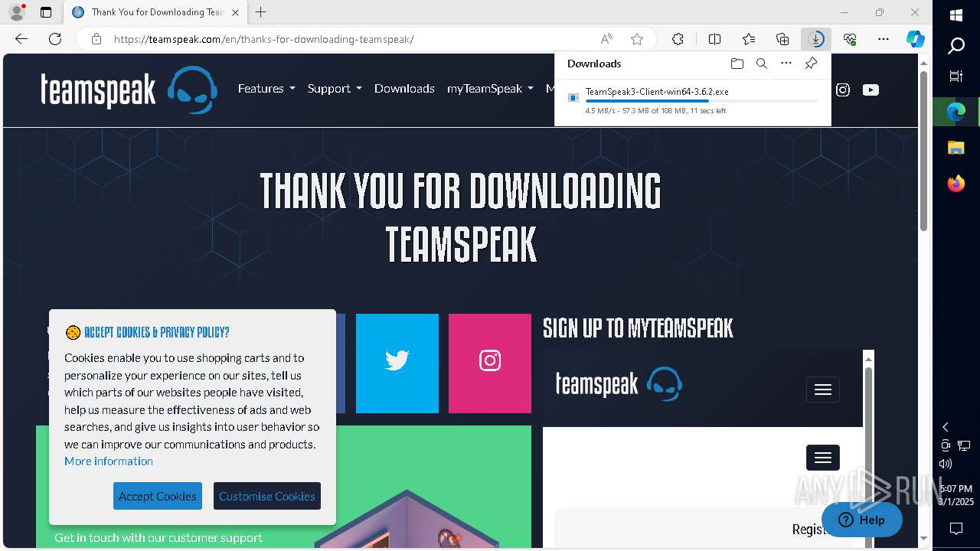Viewport: 980px width, 551px height.
Task: Expand the Support dropdown menu
Action: click(x=335, y=89)
